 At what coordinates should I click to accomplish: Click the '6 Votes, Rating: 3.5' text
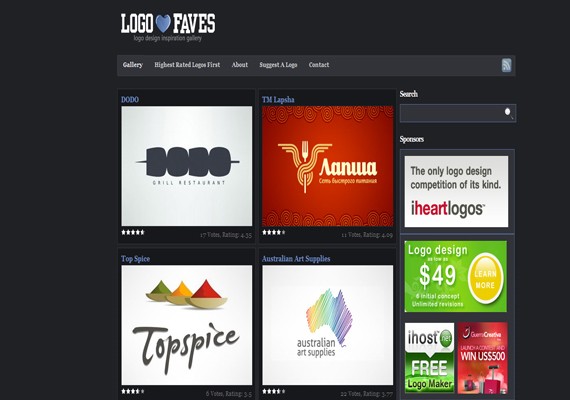229,394
